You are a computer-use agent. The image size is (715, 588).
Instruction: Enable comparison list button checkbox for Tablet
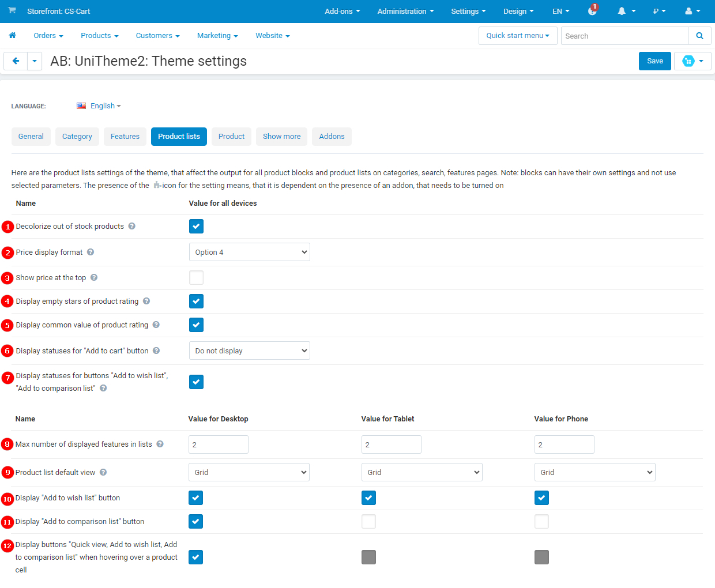[x=368, y=522]
